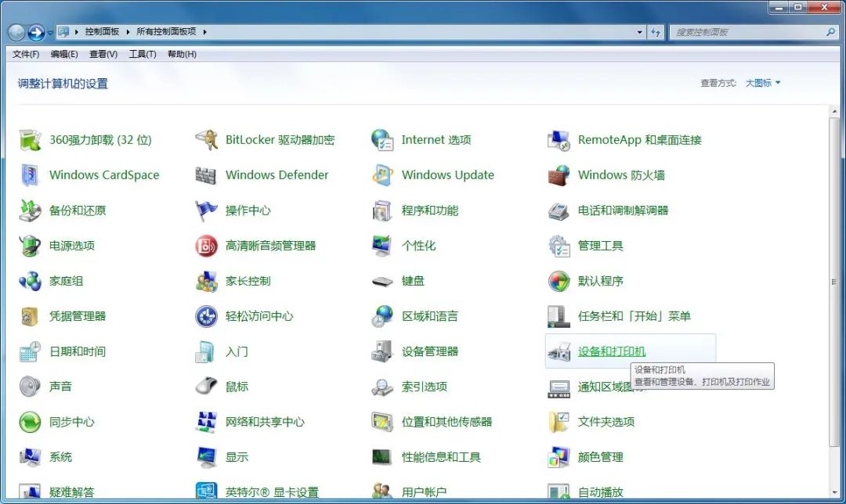846x504 pixels.
Task: Open the 索引选项 magnifier icon
Action: coord(382,387)
